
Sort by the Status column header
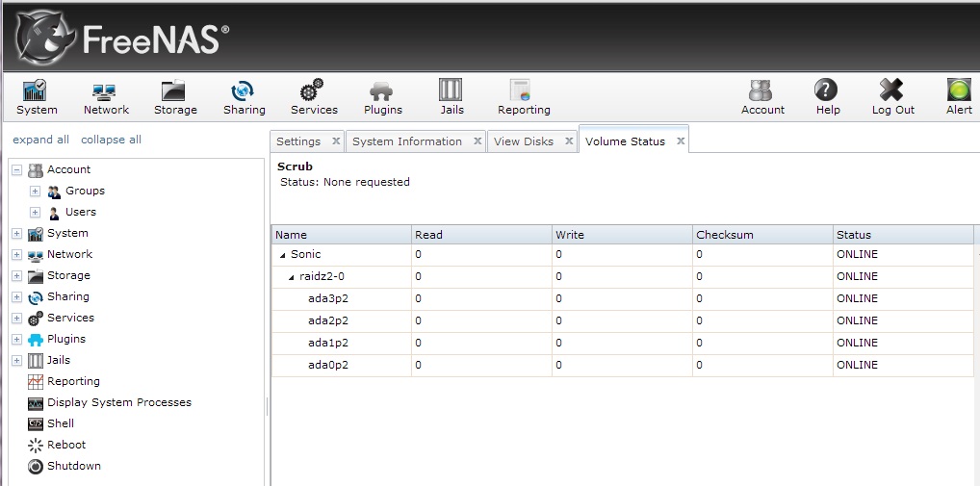(903, 235)
